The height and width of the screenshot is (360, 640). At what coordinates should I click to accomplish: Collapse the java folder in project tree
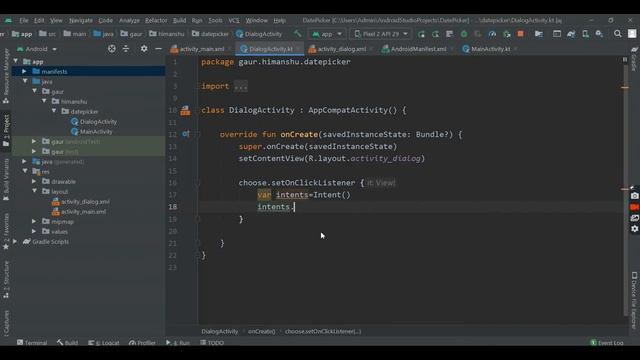[x=25, y=81]
